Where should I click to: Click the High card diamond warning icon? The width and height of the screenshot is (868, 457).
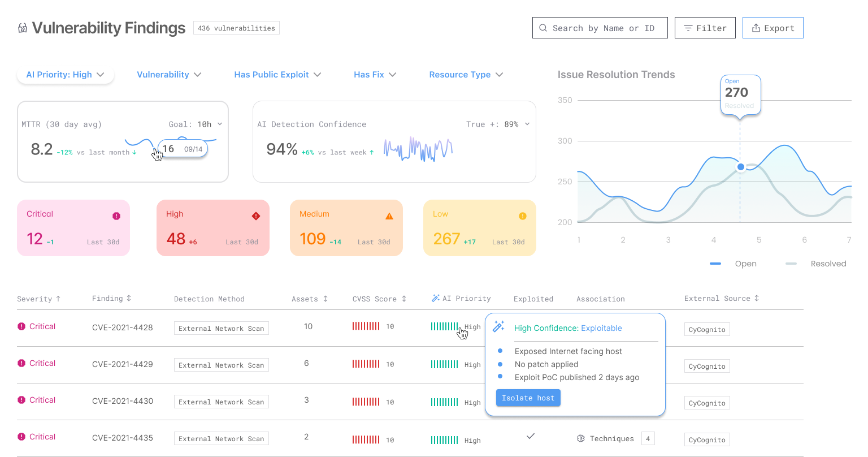click(256, 216)
